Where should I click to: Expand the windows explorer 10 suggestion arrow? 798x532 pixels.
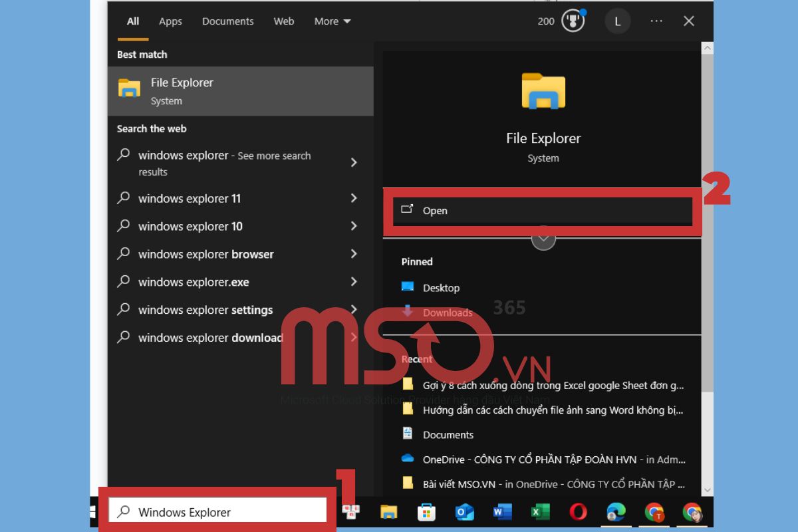[354, 225]
